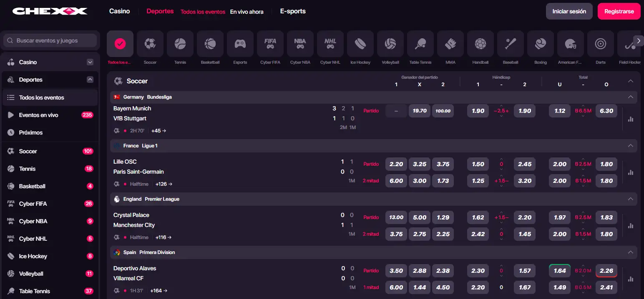Image resolution: width=644 pixels, height=299 pixels.
Task: Open +164 markets for Deportivo Alaves match
Action: tap(158, 291)
